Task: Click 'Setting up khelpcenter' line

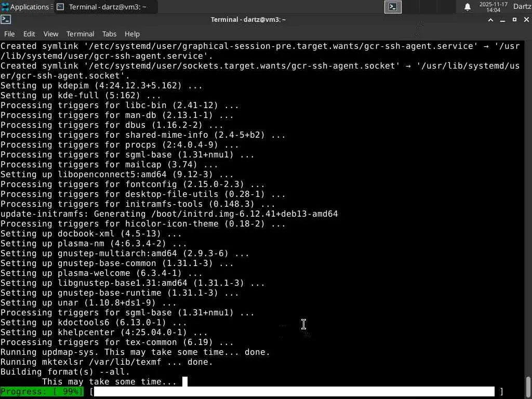Action: tap(104, 332)
